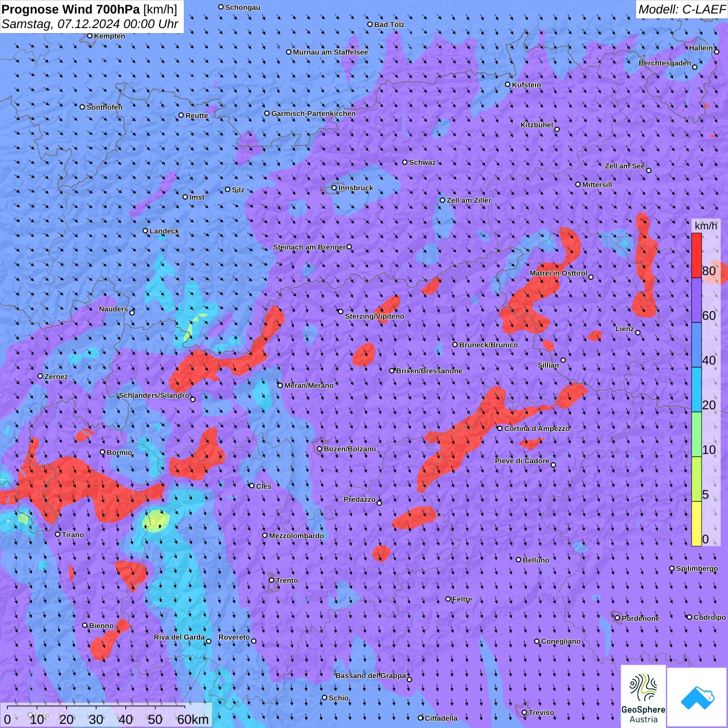728x728 pixels.
Task: Click the Mittersill label
Action: point(597,185)
